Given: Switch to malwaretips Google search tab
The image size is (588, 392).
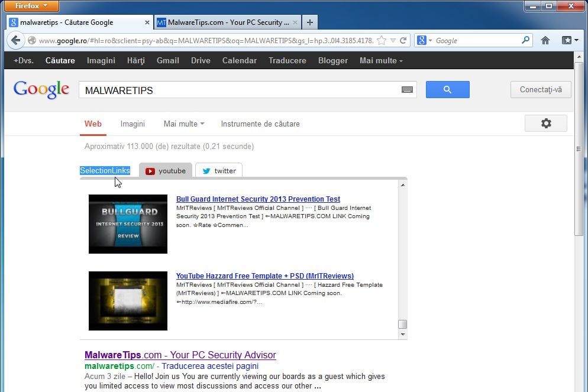Looking at the screenshot, I should (x=79, y=22).
